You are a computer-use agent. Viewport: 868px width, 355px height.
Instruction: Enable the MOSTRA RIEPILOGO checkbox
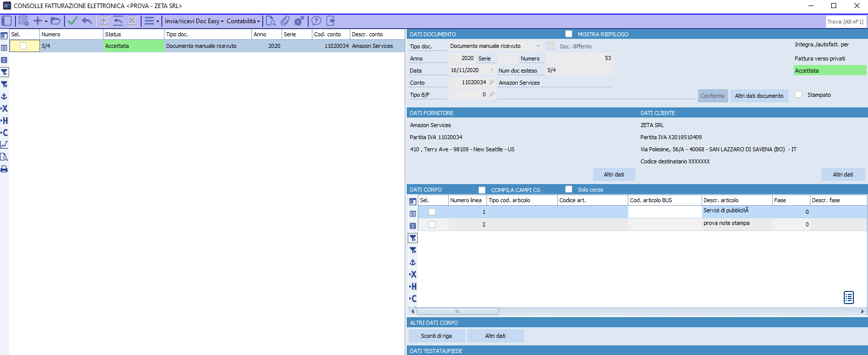569,34
